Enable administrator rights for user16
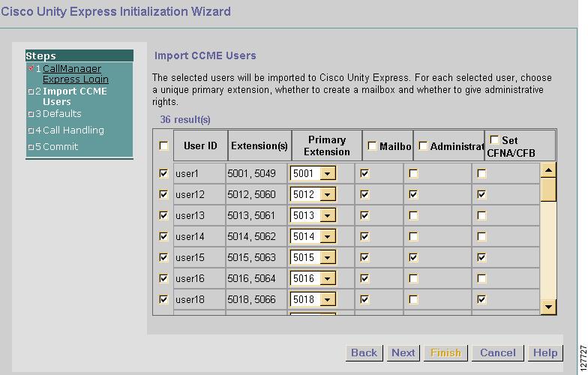Viewport: 588px width, 375px height. 413,278
